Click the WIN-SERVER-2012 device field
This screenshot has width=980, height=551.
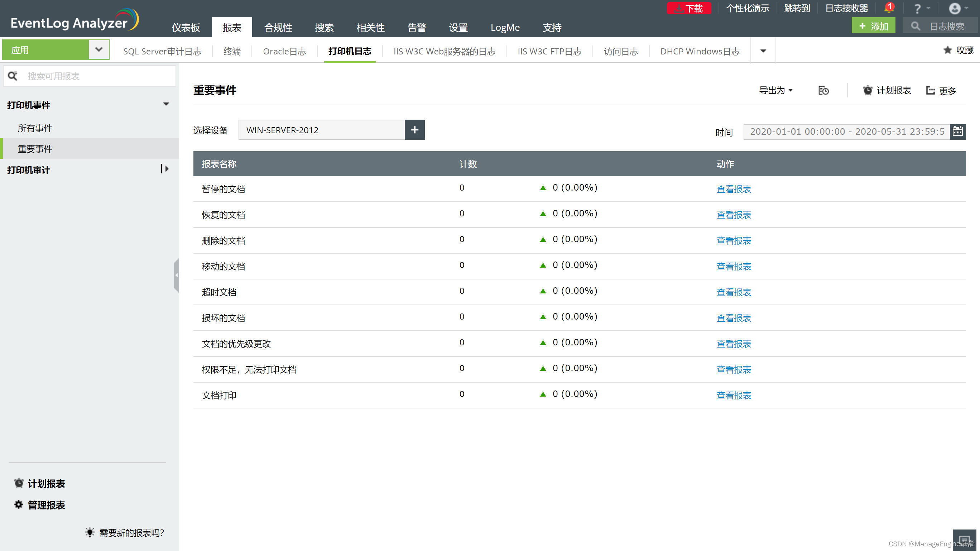coord(321,130)
